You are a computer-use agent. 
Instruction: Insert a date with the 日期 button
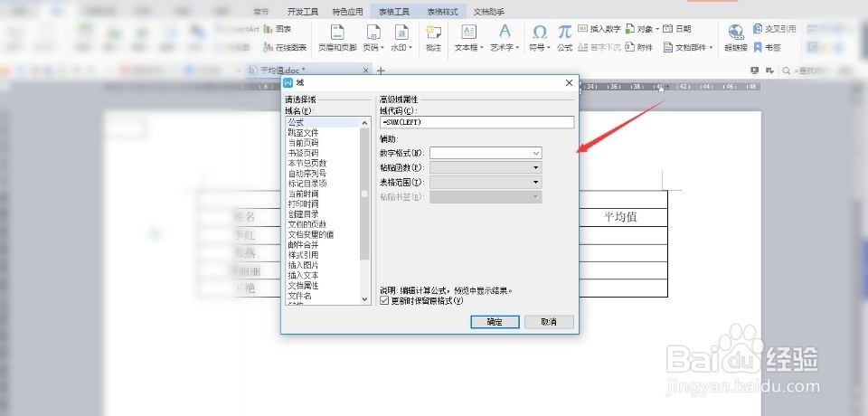click(677, 29)
